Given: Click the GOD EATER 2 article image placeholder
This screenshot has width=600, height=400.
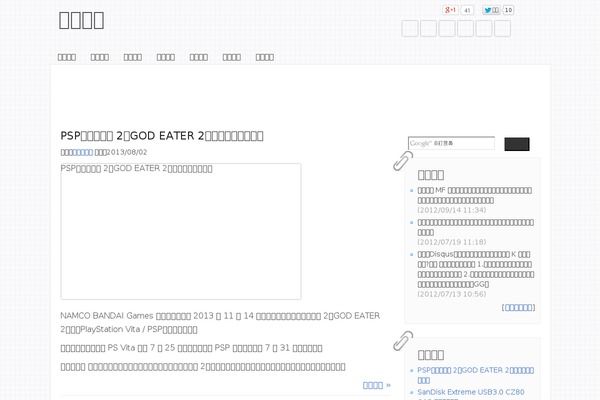Looking at the screenshot, I should (x=181, y=231).
